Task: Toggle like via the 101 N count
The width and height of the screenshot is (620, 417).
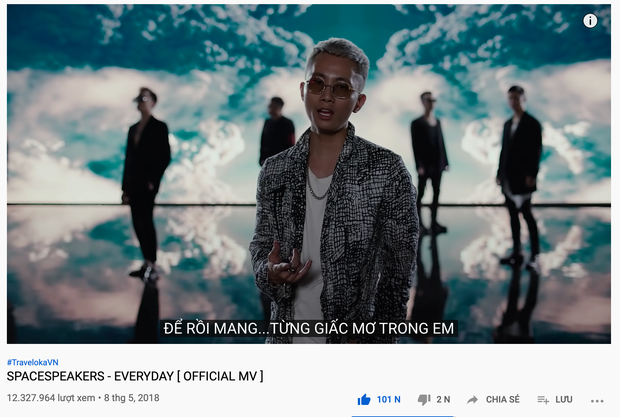Action: [388, 399]
